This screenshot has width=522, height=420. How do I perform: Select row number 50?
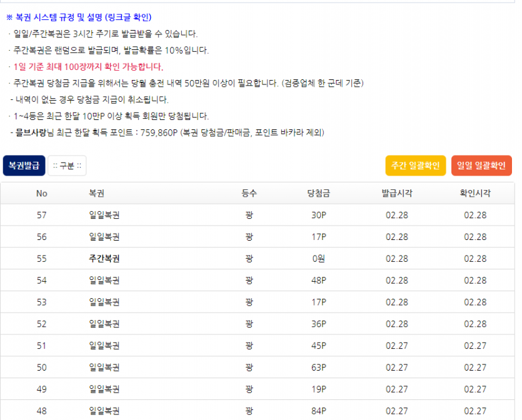tap(42, 367)
